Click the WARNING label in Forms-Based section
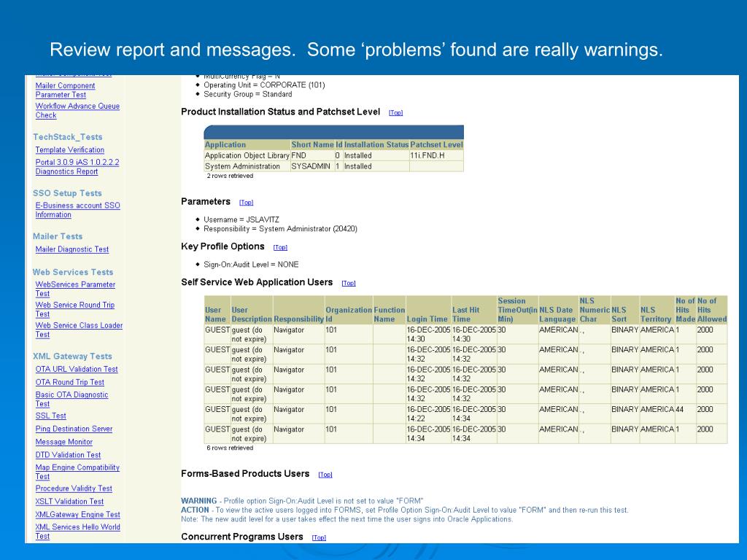747x560 pixels. [x=198, y=501]
